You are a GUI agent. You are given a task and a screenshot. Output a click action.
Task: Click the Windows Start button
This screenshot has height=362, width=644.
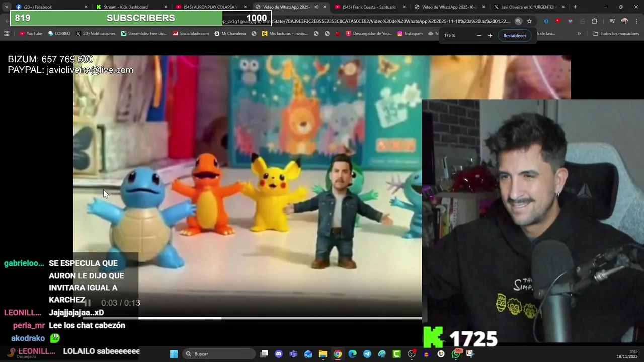pyautogui.click(x=174, y=354)
